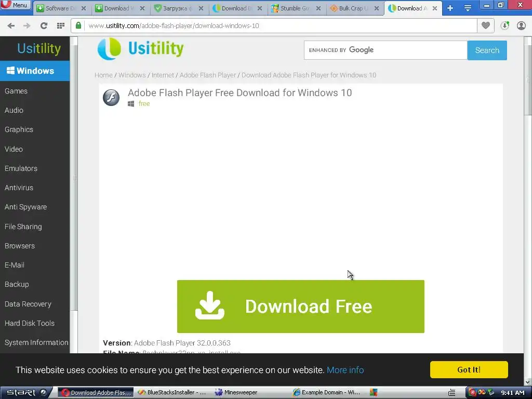Open Data Recovery category in sidebar
Viewport: 532px width, 399px height.
pos(28,304)
